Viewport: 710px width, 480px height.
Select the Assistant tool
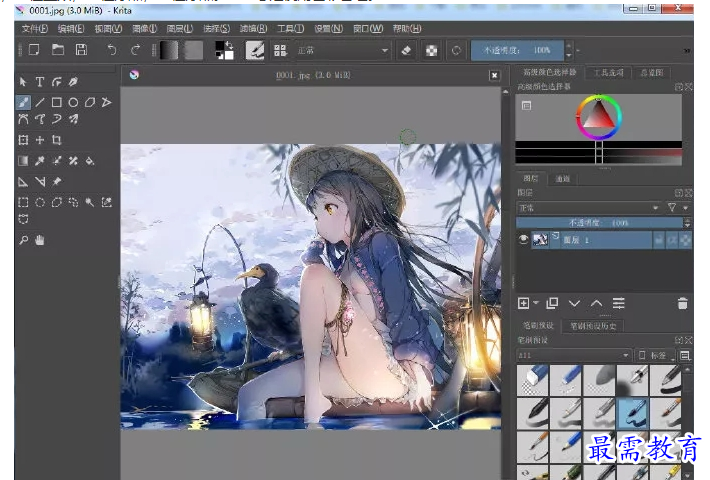pyautogui.click(x=23, y=182)
